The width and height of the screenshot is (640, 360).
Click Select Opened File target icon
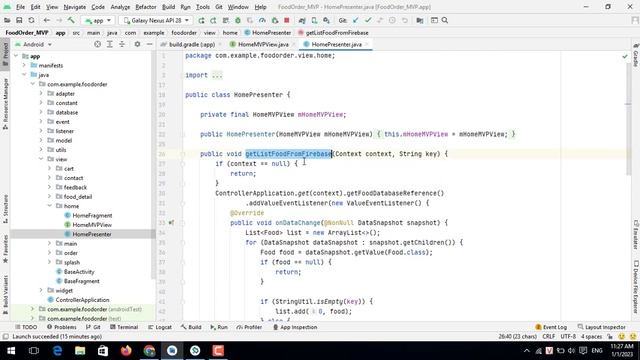[x=97, y=44]
